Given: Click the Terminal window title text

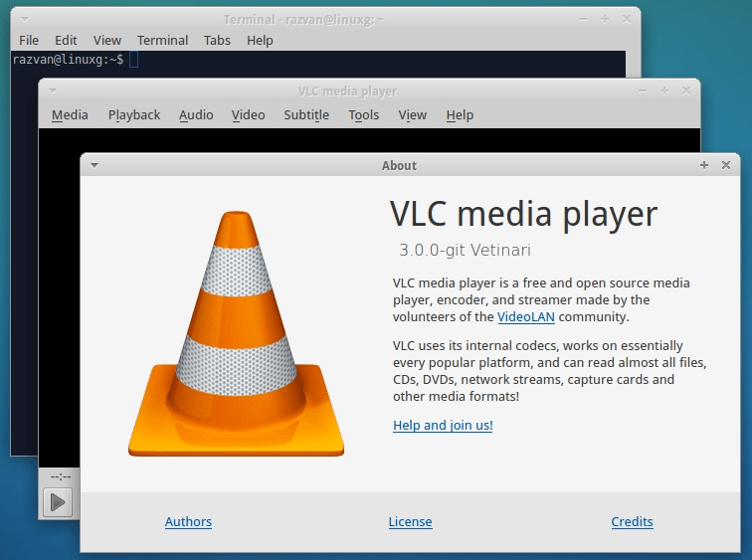Looking at the screenshot, I should (x=303, y=20).
